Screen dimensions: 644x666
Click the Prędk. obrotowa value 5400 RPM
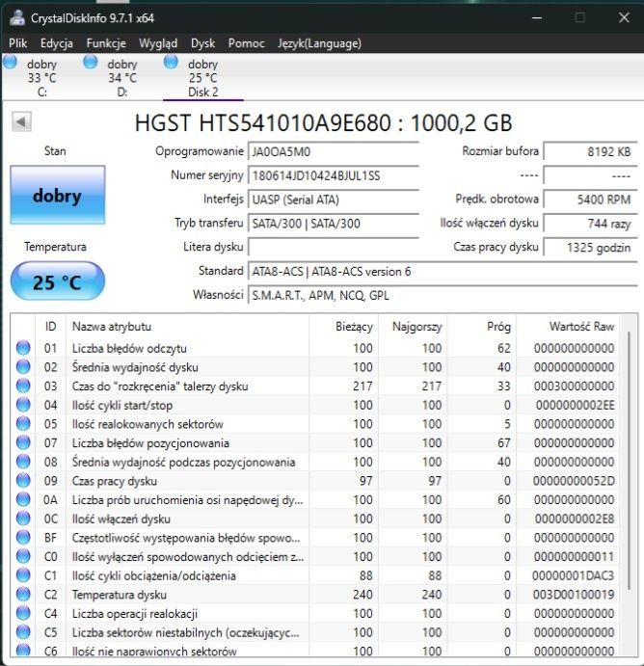[590, 200]
